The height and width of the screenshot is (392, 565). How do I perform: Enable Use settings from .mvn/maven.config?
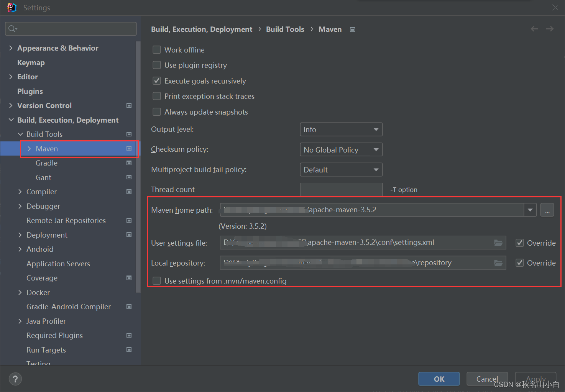pyautogui.click(x=157, y=281)
